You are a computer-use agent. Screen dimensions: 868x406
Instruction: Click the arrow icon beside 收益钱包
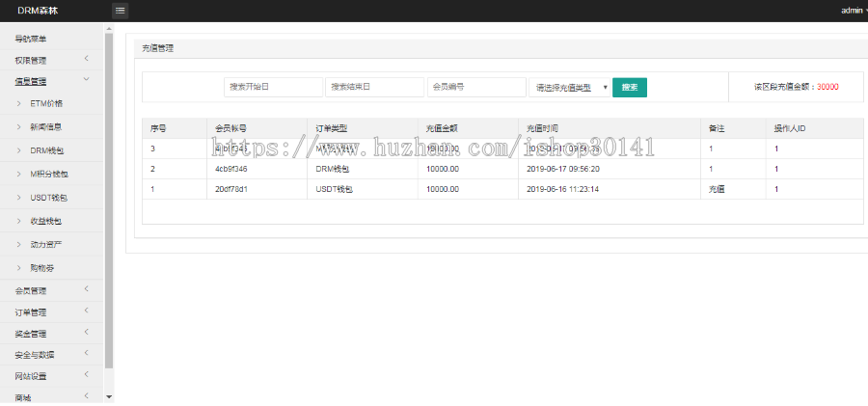click(x=19, y=221)
